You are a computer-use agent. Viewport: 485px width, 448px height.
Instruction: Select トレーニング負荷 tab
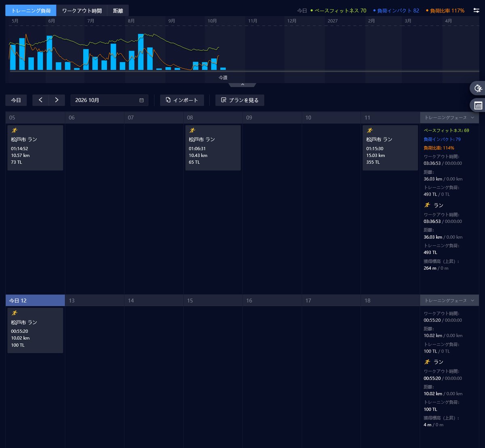tap(31, 11)
